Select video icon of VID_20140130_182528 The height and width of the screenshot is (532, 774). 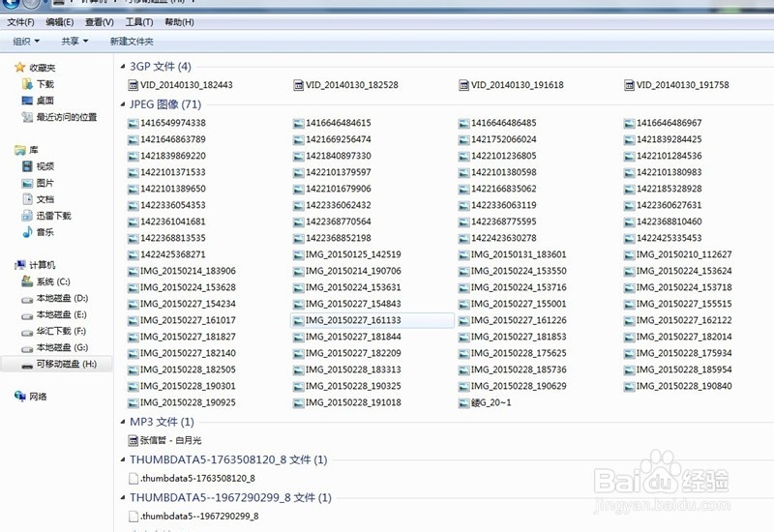(x=298, y=85)
